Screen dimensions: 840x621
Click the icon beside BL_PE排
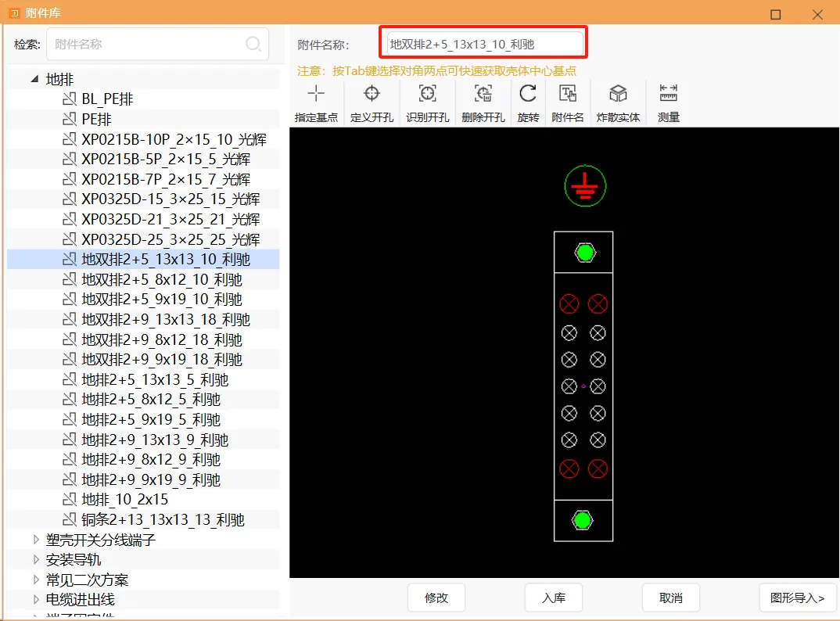click(x=70, y=99)
